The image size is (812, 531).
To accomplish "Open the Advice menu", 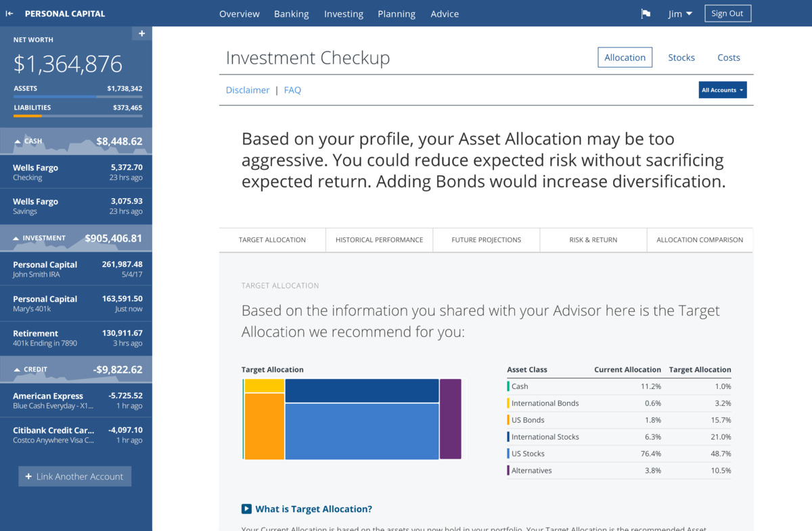I will (x=445, y=14).
